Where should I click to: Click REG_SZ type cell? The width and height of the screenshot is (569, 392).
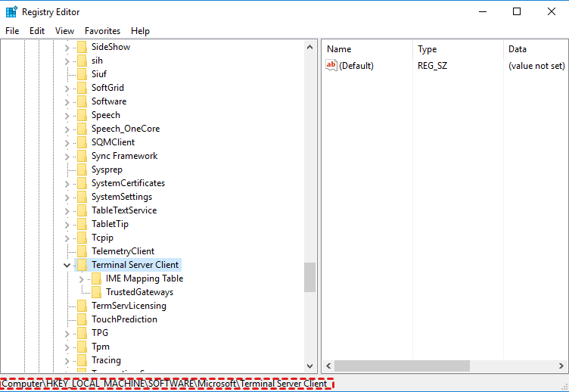pos(432,66)
